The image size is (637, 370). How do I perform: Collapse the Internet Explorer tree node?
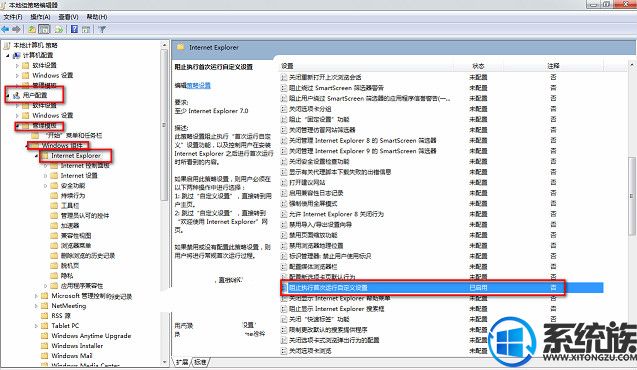point(36,156)
